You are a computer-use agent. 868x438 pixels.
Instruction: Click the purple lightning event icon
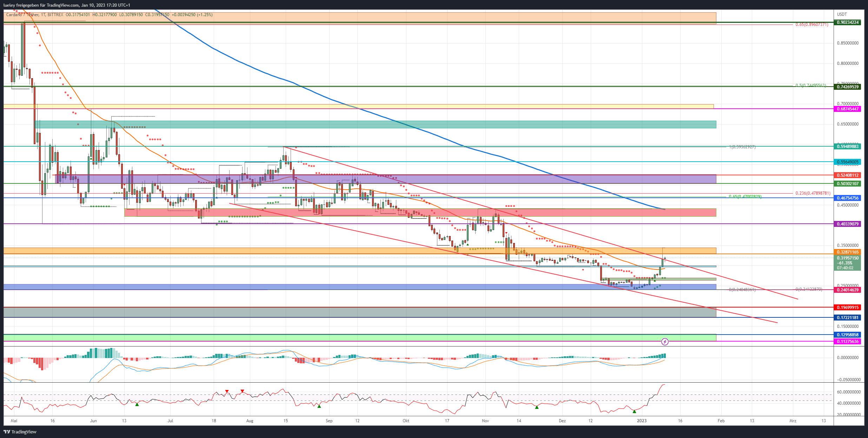(x=665, y=342)
